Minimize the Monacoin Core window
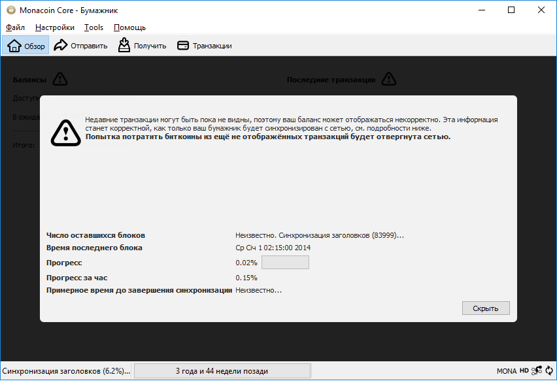This screenshot has height=392, width=557. point(482,10)
